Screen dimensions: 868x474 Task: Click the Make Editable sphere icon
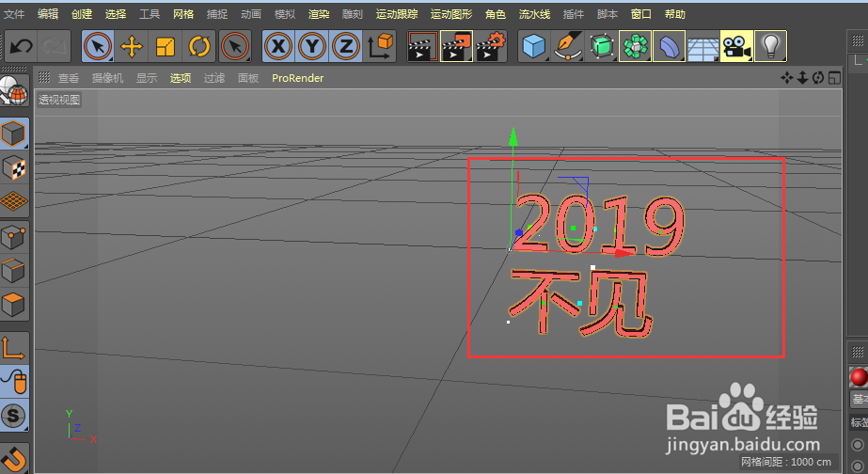13,91
